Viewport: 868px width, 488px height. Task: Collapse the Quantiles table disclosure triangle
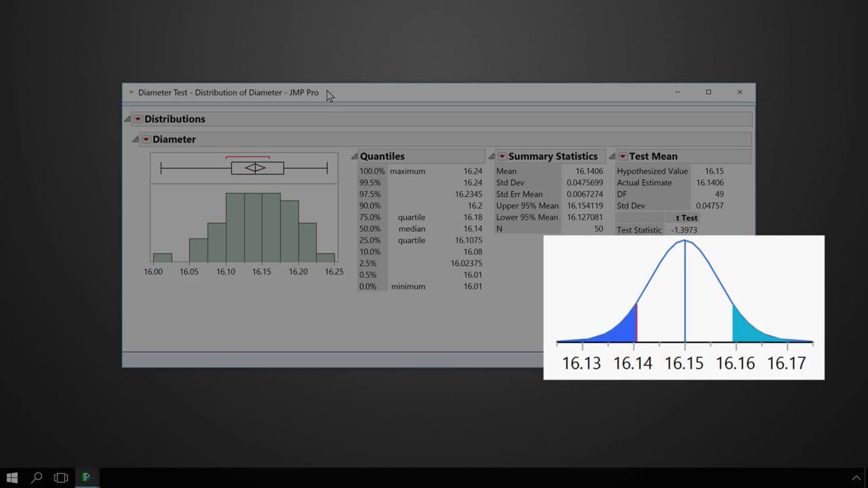point(354,157)
